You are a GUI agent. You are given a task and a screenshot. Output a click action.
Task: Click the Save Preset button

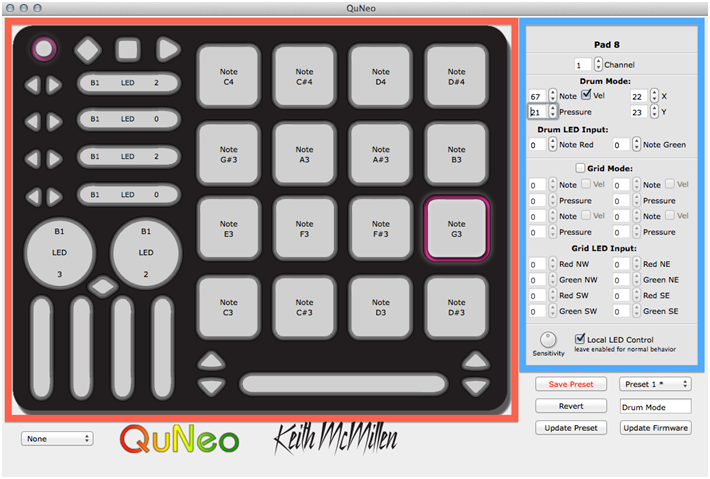tap(571, 384)
